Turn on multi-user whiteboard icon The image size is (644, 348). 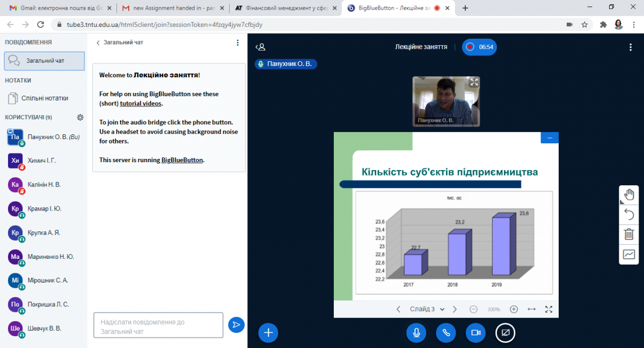tap(629, 254)
